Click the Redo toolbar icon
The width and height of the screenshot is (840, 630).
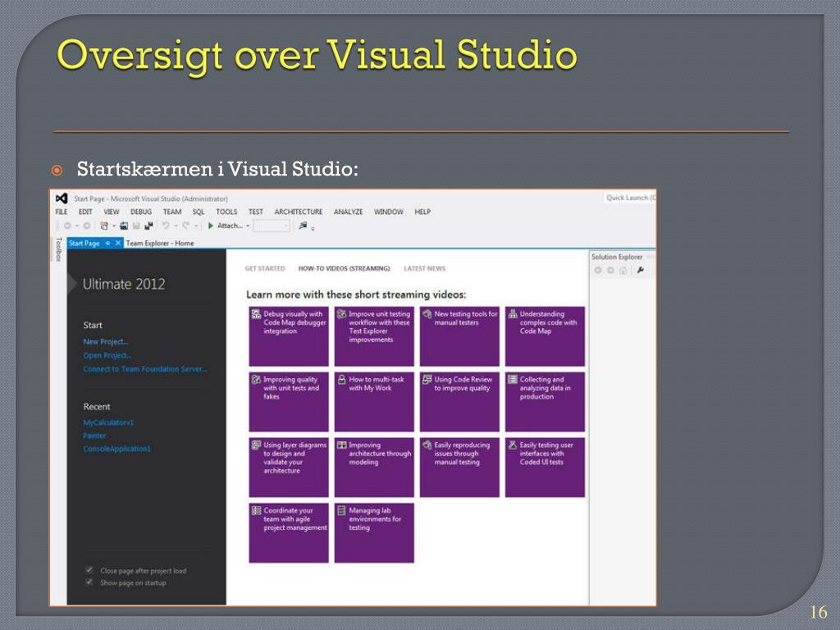(185, 226)
